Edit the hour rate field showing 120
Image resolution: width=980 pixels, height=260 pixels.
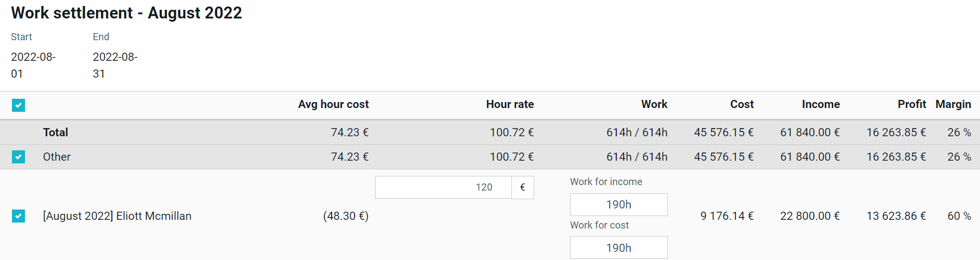point(443,187)
